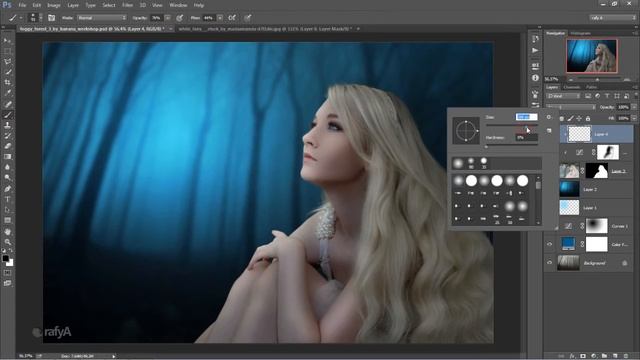Toggle lock position in Layers panel
The height and width of the screenshot is (360, 640).
[x=579, y=118]
